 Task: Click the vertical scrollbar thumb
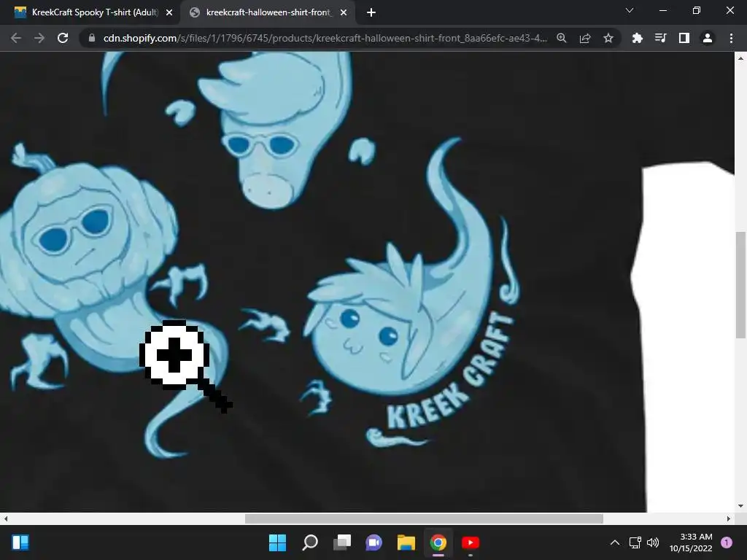coord(740,285)
